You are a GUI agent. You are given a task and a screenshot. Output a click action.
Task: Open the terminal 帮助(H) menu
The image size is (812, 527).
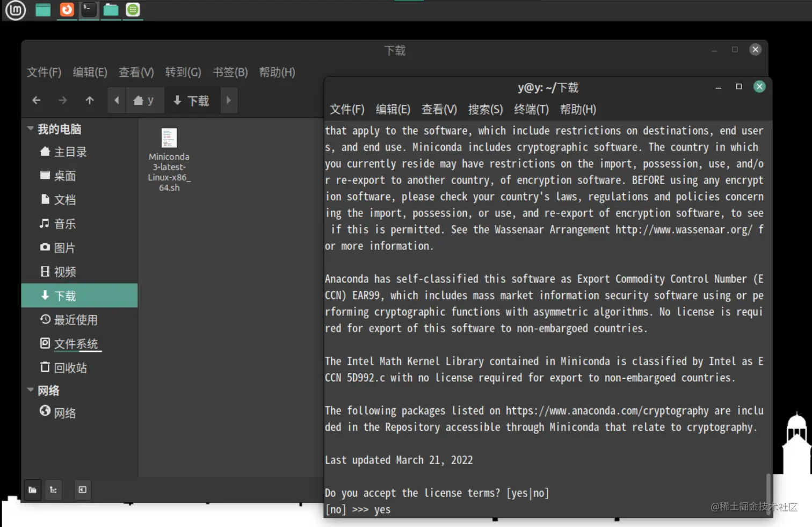pyautogui.click(x=578, y=110)
